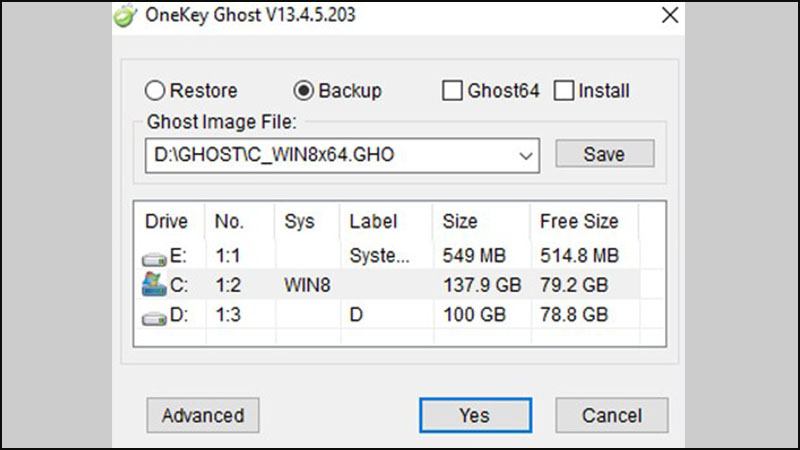This screenshot has height=450, width=800.
Task: Enable the Ghost64 checkbox
Action: (x=452, y=91)
